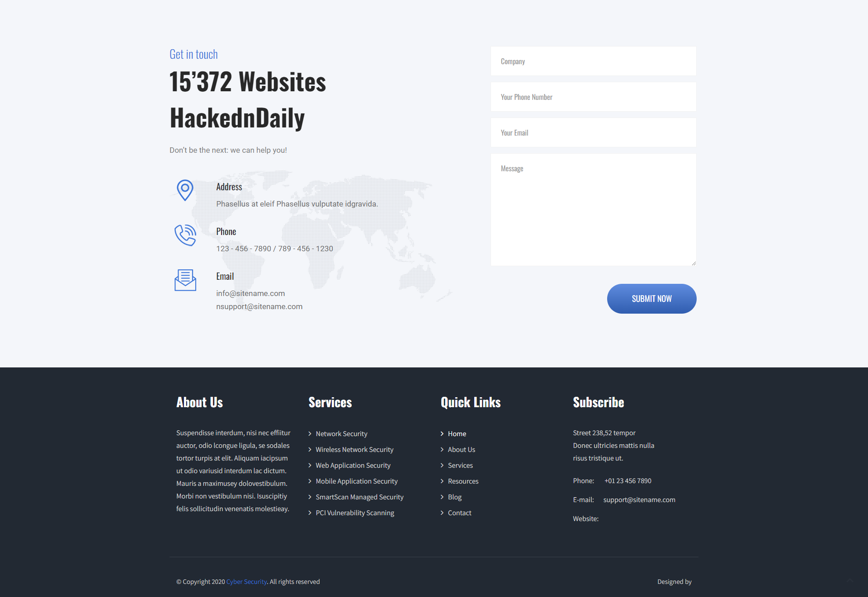Click the Quick Links section toggle

470,401
